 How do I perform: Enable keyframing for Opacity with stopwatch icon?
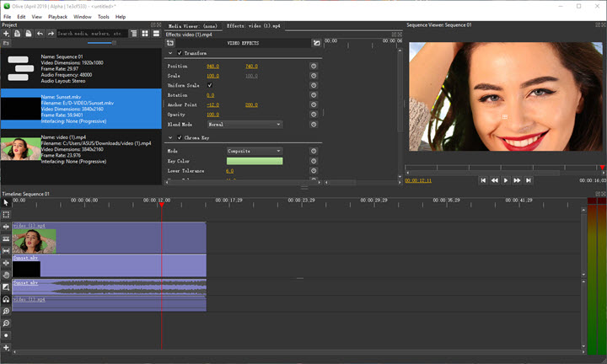click(x=314, y=114)
